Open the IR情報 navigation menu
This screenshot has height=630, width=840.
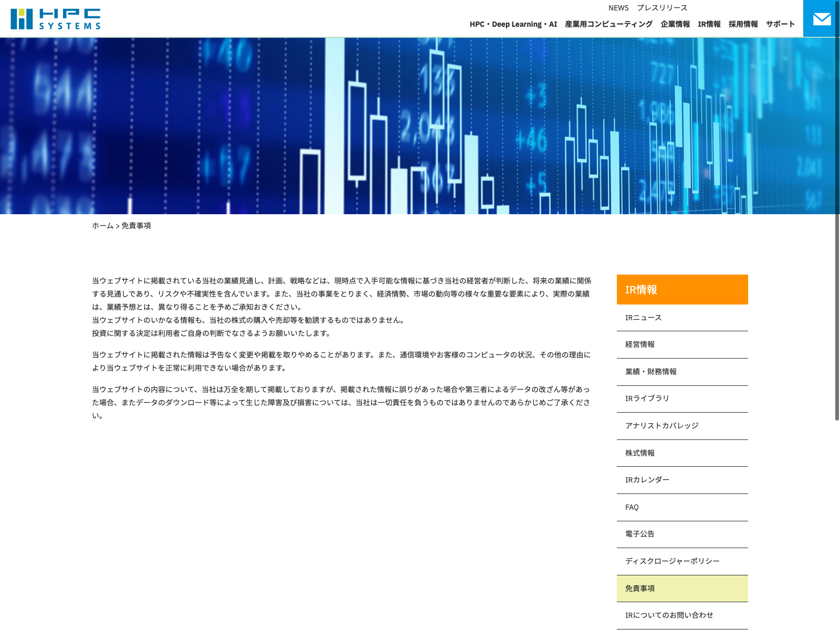(x=709, y=24)
